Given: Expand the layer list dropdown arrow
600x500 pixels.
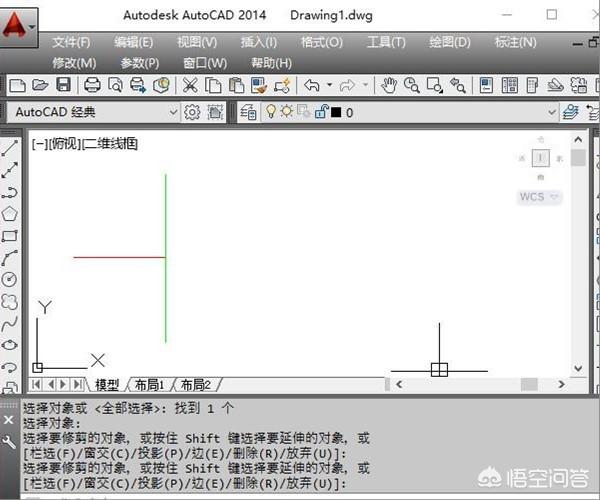Looking at the screenshot, I should tap(552, 112).
